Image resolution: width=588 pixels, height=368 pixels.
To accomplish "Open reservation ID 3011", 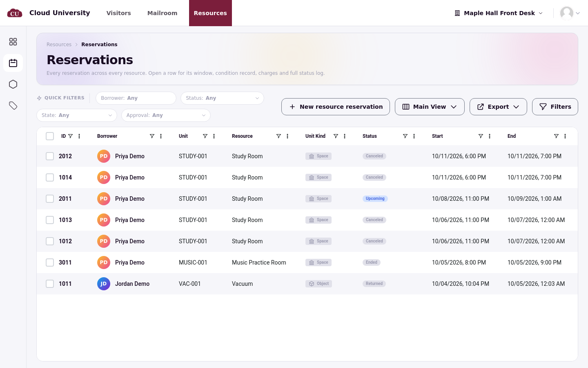I will [65, 263].
